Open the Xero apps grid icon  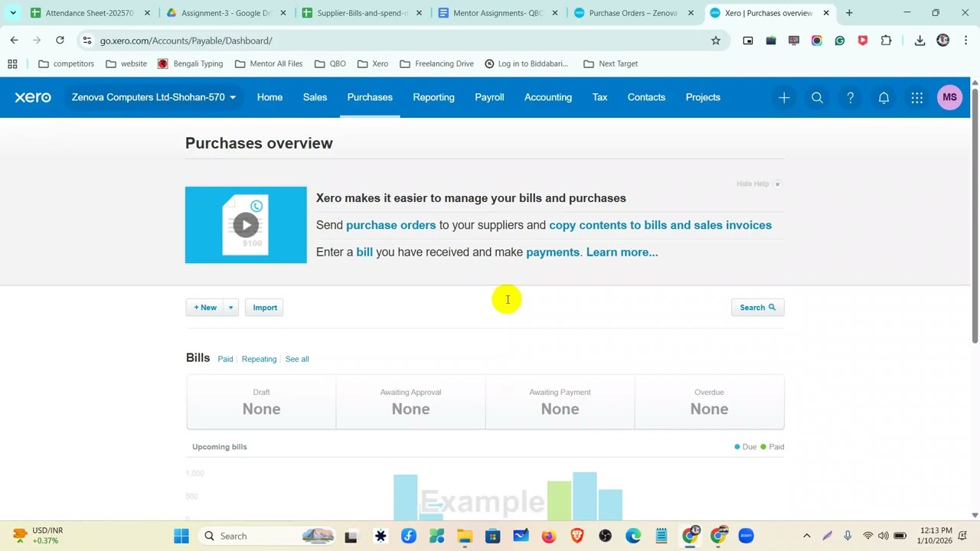[916, 98]
